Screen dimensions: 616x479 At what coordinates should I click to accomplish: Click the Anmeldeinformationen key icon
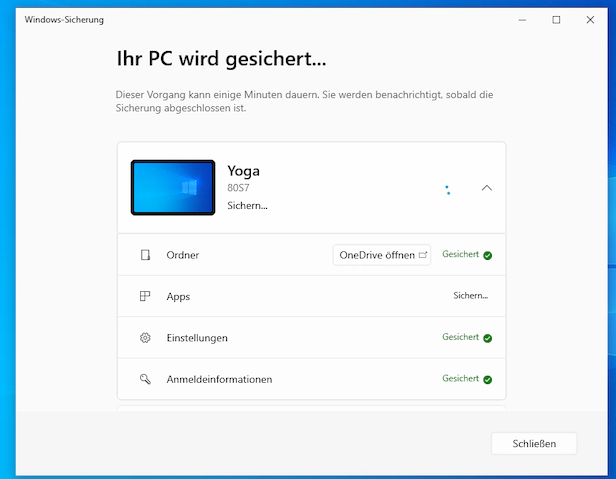click(145, 379)
